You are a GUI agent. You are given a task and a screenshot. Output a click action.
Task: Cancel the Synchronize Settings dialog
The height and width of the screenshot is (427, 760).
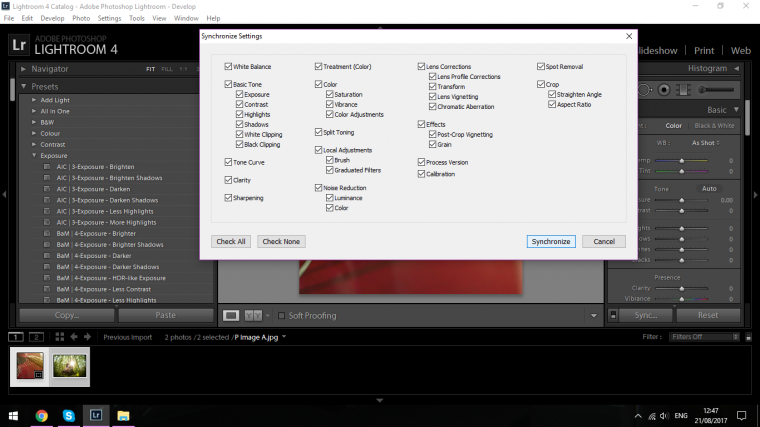[604, 241]
